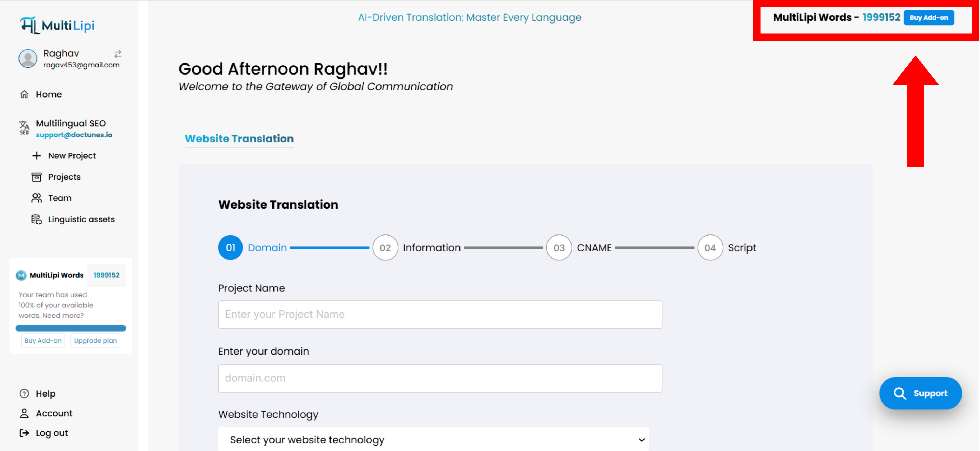Viewport: 980px width, 451px height.
Task: Click Buy Add-on button in header
Action: pyautogui.click(x=929, y=17)
